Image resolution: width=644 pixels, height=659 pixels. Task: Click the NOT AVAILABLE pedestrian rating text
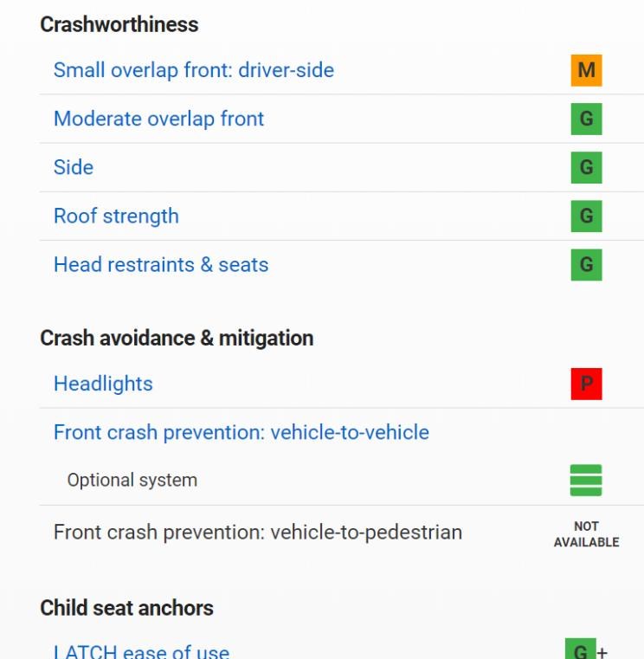pyautogui.click(x=587, y=534)
